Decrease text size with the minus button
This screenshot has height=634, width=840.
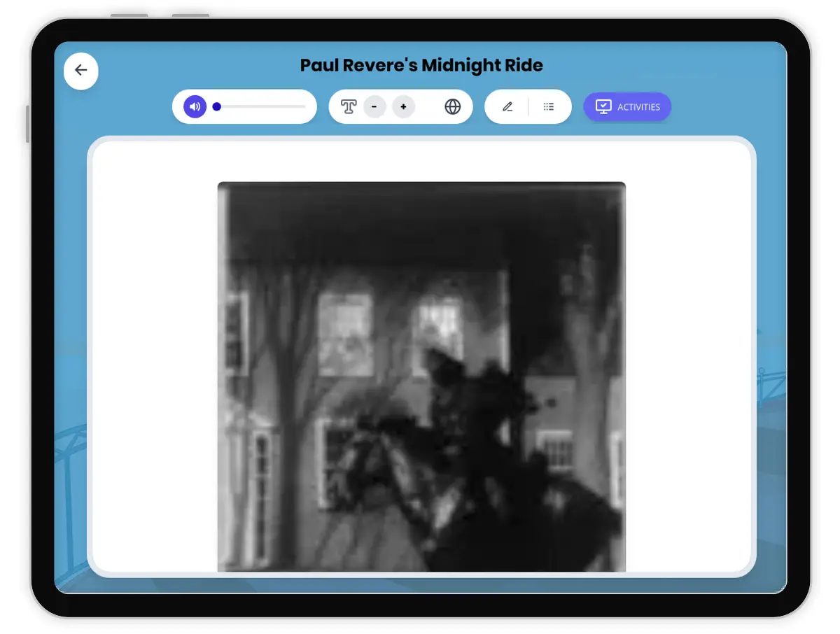pyautogui.click(x=374, y=107)
